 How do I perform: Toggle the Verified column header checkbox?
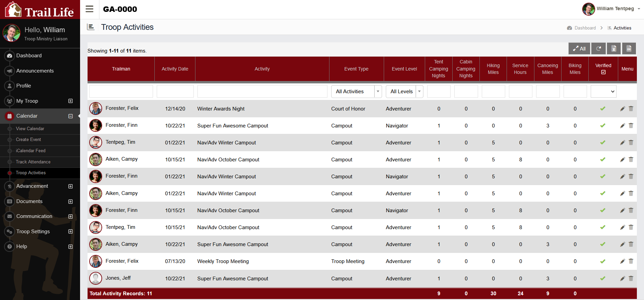pyautogui.click(x=603, y=72)
